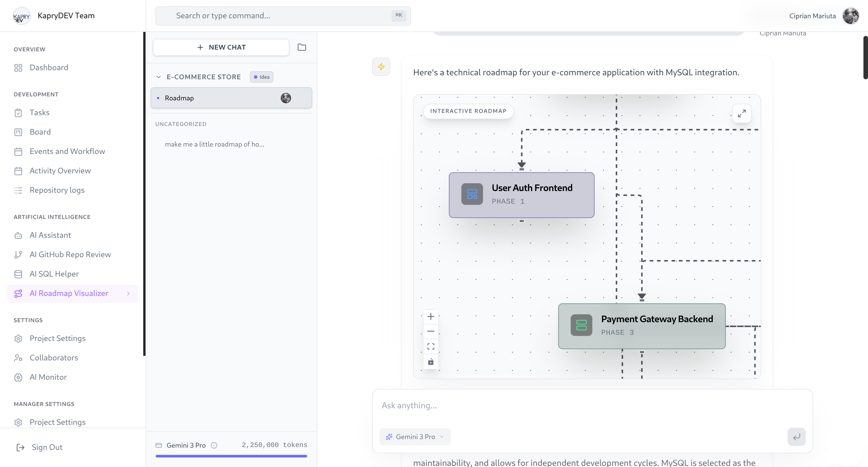Select the User Auth Frontend node

point(521,195)
